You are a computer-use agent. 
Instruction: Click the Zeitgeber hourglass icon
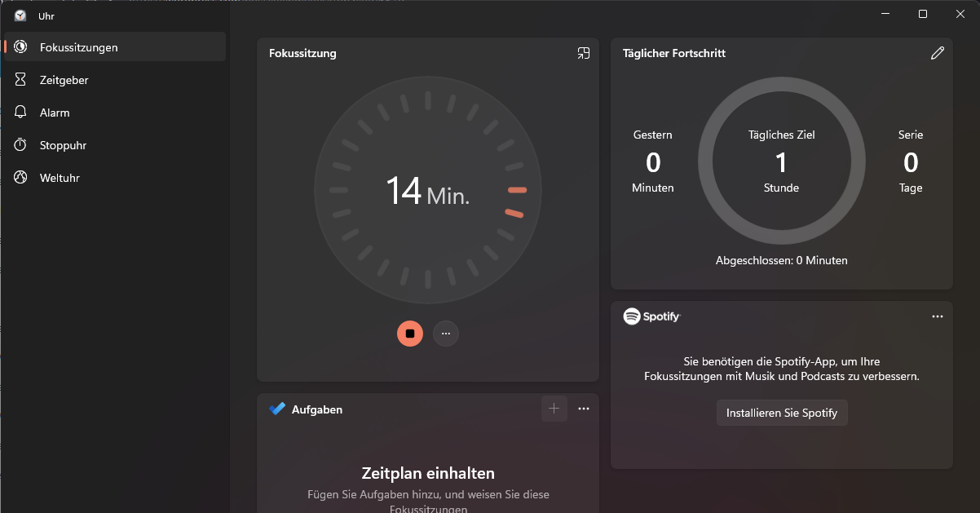[21, 80]
